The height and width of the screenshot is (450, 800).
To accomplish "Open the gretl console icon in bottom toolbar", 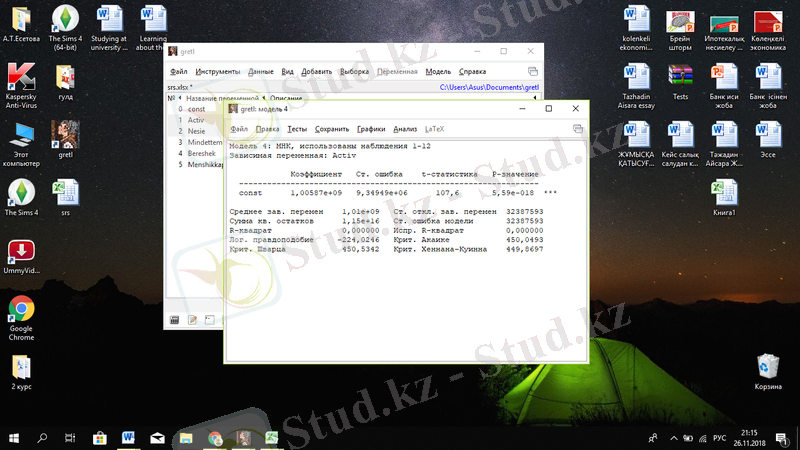I will tap(209, 320).
